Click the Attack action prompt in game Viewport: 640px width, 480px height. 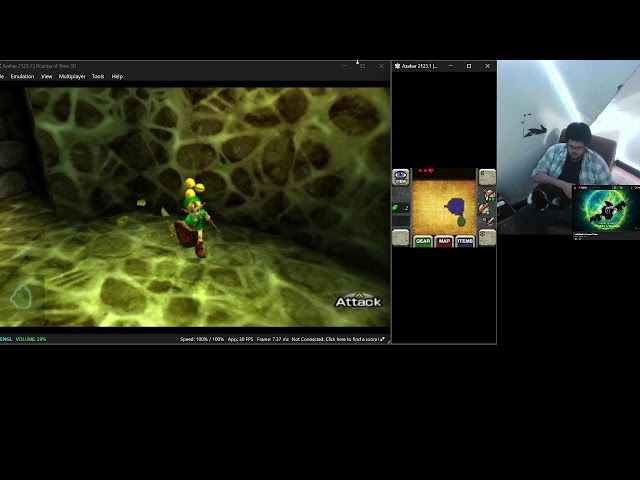click(x=358, y=300)
